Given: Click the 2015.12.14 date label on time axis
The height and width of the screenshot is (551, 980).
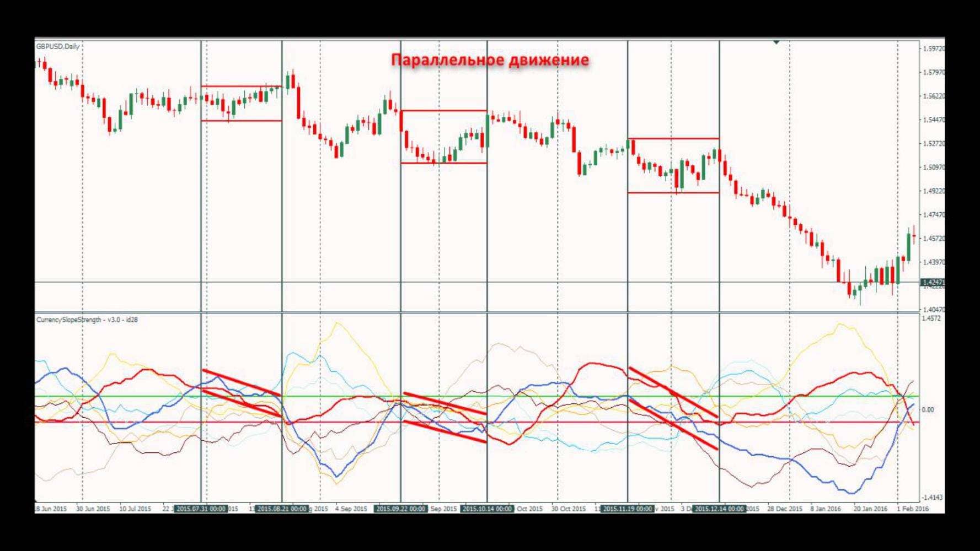Looking at the screenshot, I should point(719,509).
